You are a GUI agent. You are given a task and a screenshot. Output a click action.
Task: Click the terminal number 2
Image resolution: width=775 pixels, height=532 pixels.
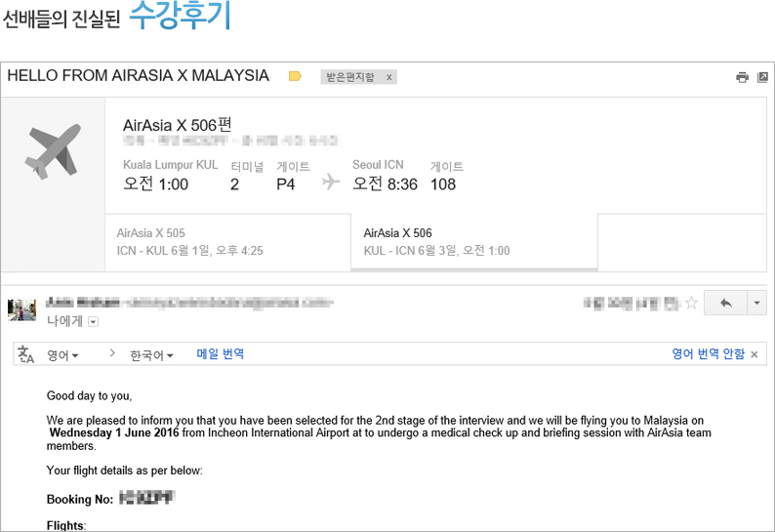234,184
